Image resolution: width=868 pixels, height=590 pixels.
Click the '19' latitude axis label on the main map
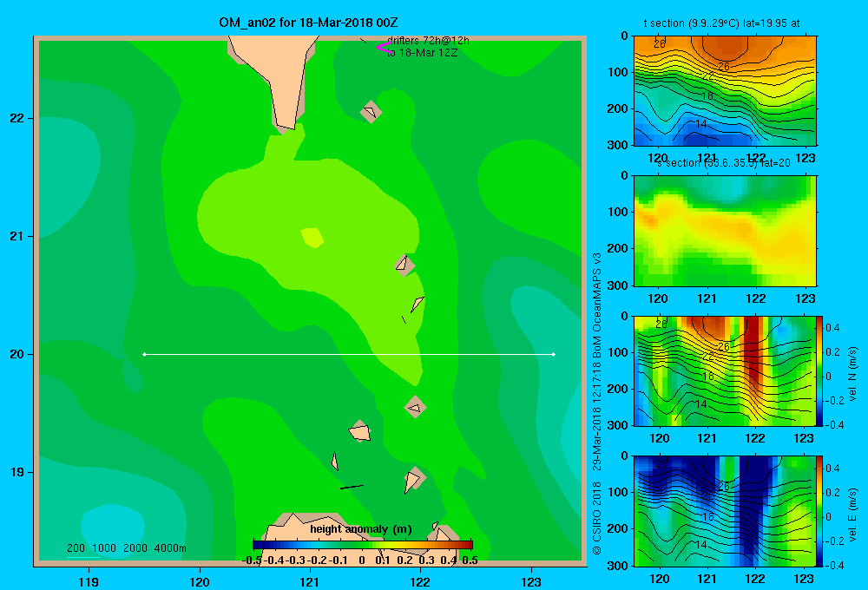click(16, 472)
